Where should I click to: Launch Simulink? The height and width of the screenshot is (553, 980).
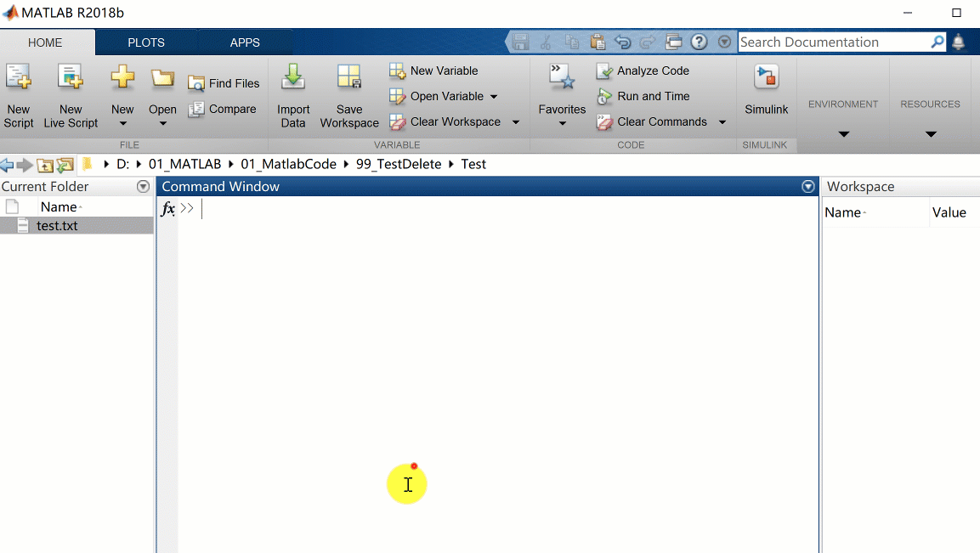click(x=767, y=90)
